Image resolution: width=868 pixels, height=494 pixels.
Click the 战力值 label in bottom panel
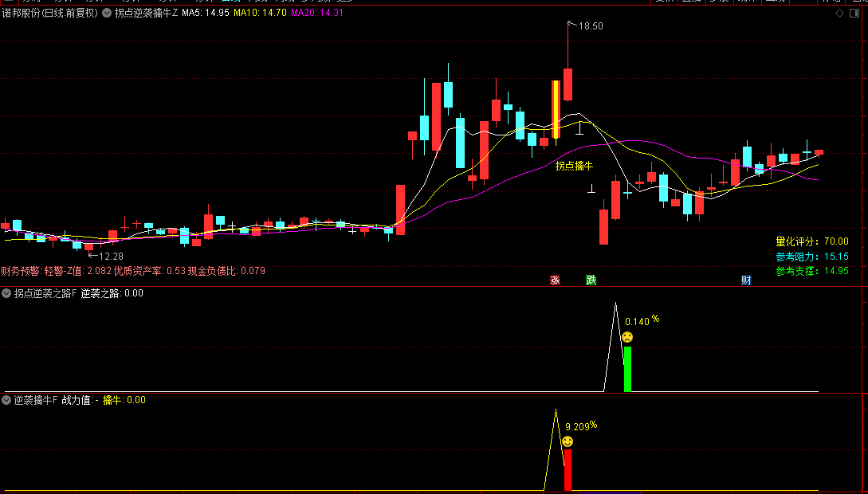coord(80,400)
